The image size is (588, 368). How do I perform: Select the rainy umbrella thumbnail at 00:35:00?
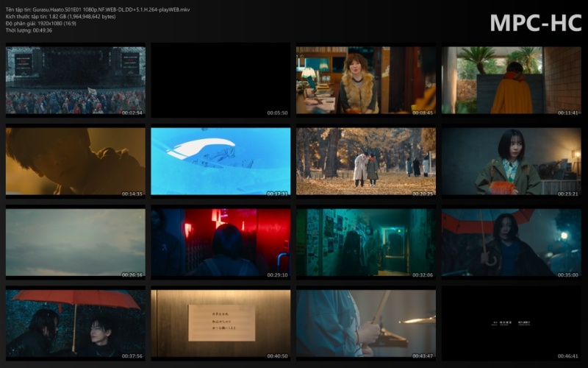(511, 242)
